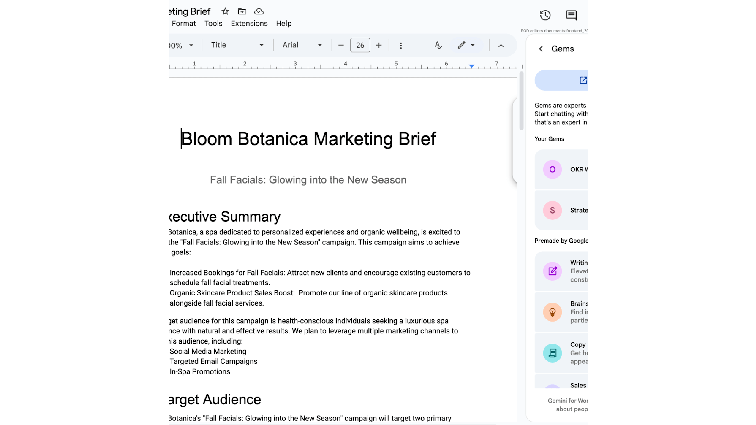Image resolution: width=756 pixels, height=425 pixels.
Task: Go back from the Gems panel
Action: 540,49
